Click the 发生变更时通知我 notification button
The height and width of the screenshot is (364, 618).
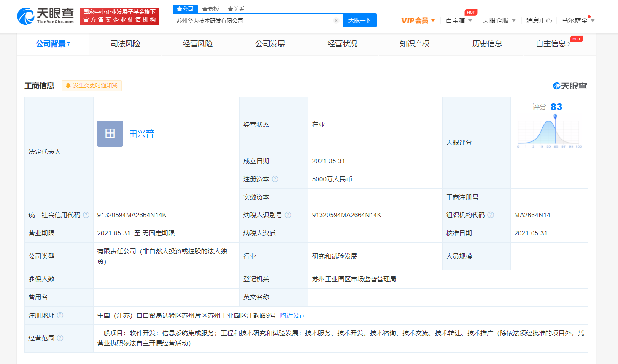click(x=92, y=86)
